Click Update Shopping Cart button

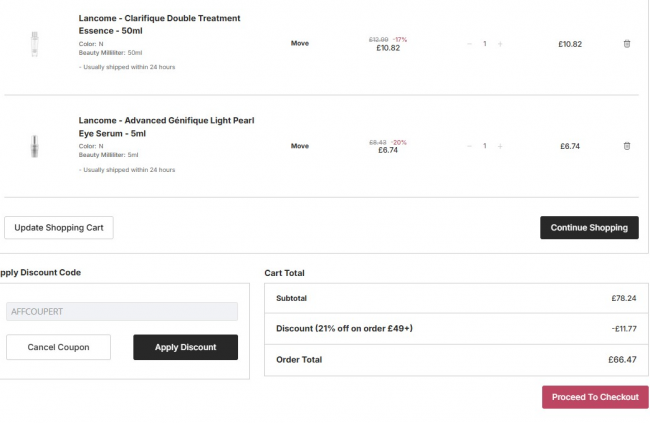[x=59, y=228]
